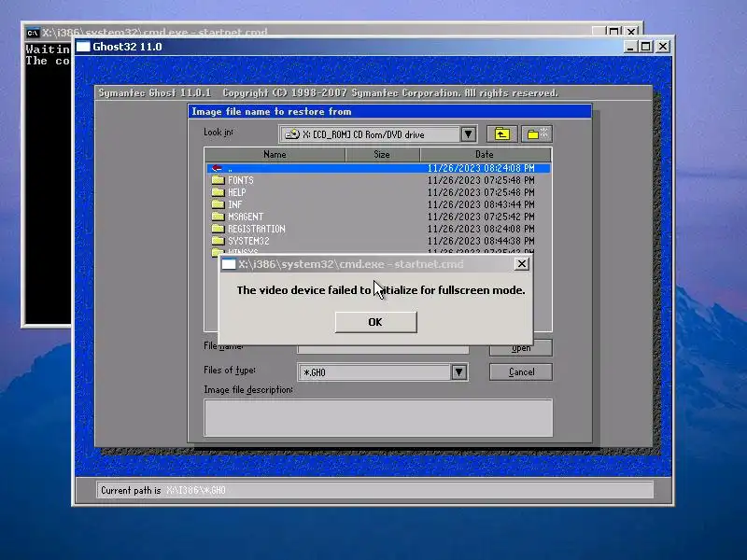
Task: Open the Look in drive dropdown arrow
Action: [x=469, y=134]
